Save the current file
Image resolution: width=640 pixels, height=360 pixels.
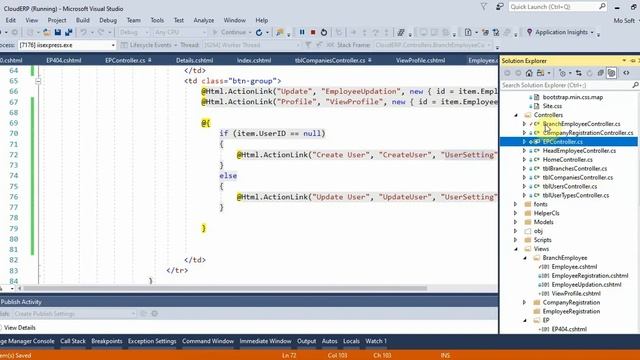tap(58, 32)
